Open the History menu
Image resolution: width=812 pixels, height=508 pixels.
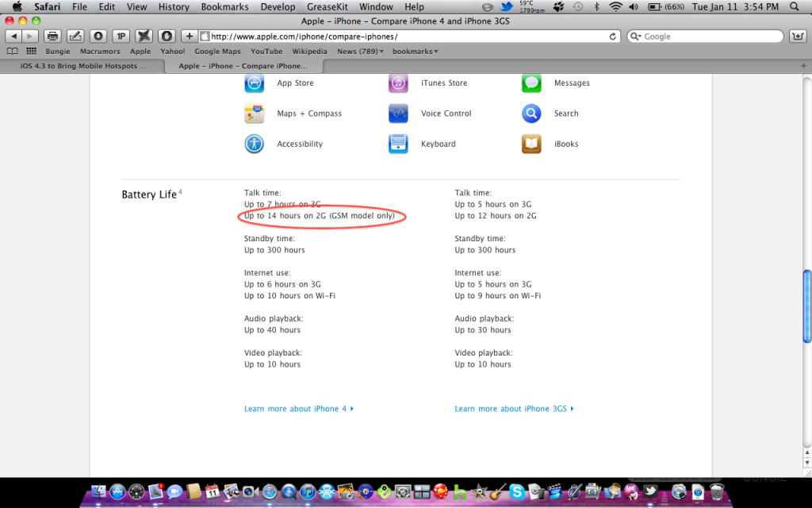174,6
